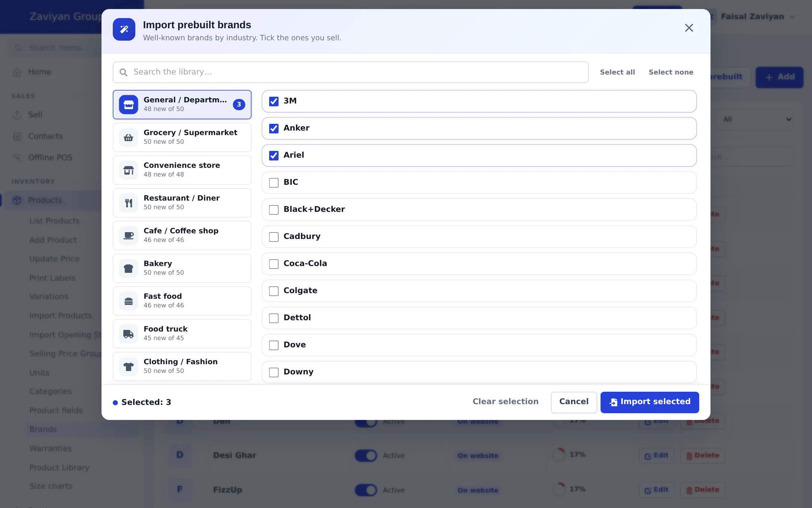Click the Cancel button
812x508 pixels.
tap(574, 402)
